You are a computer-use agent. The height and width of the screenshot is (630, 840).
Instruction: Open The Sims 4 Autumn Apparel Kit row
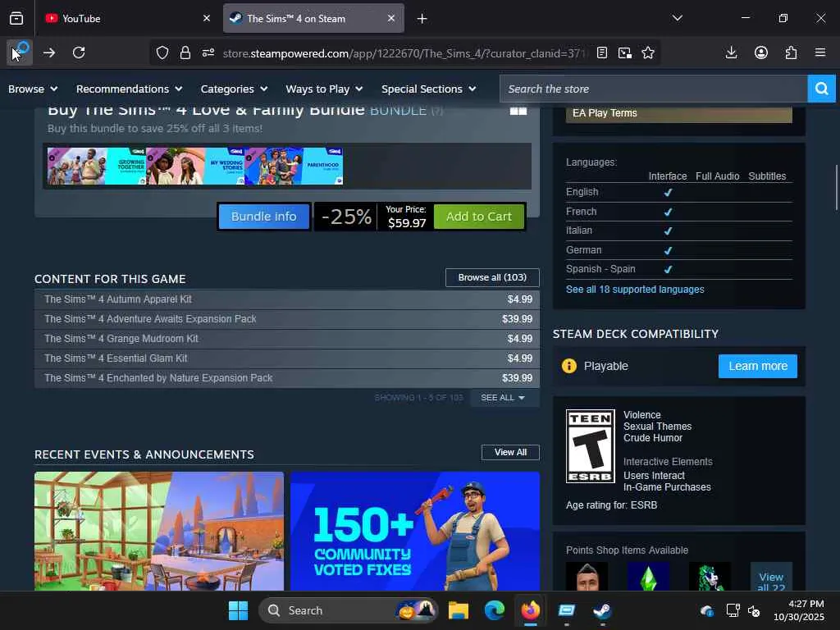[x=287, y=299]
